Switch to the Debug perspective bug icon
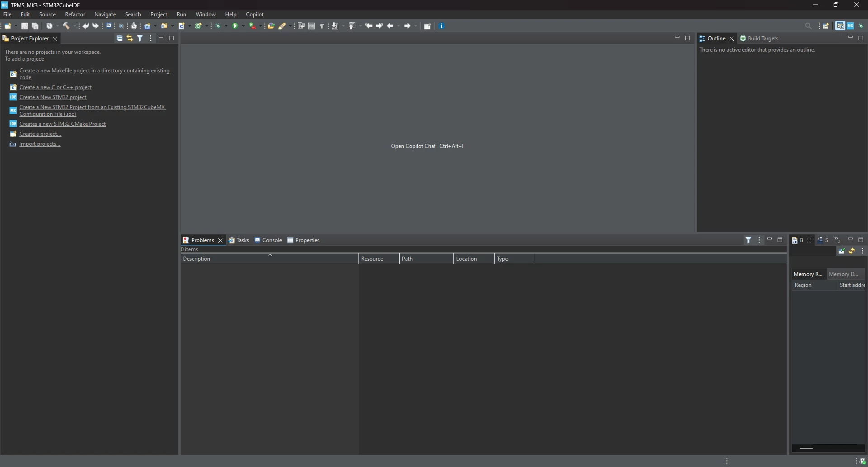The image size is (868, 467). click(861, 26)
